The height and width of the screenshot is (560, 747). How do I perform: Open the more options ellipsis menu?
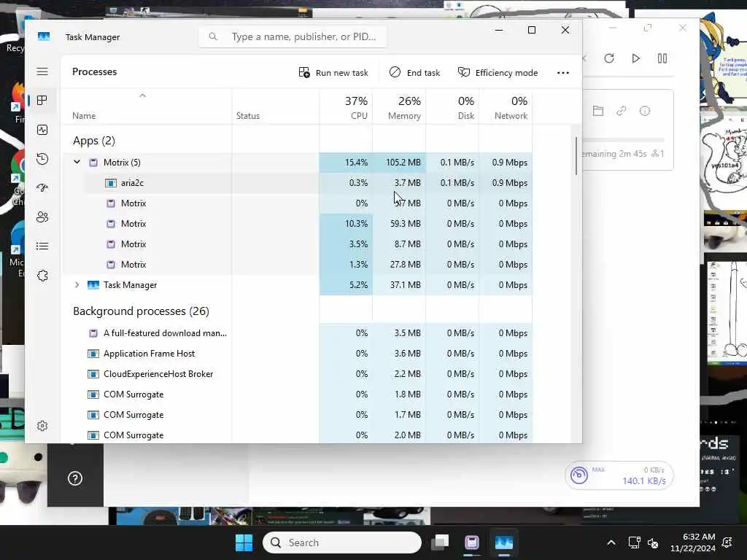(x=562, y=72)
